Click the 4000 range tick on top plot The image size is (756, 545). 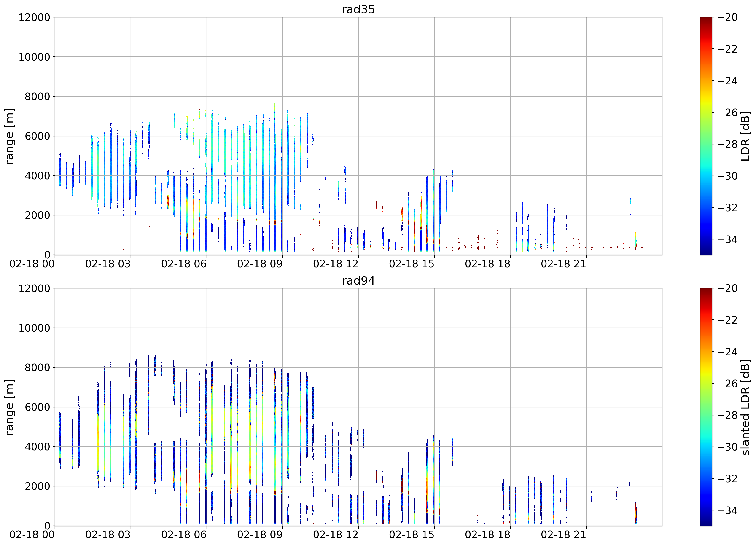pos(37,176)
